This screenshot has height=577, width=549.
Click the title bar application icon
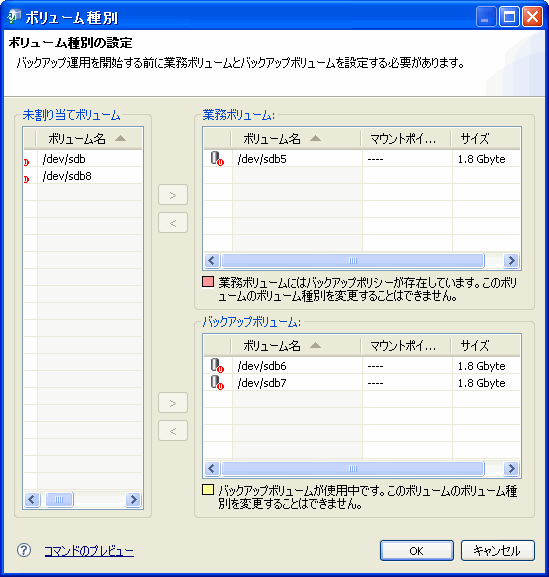coord(13,17)
